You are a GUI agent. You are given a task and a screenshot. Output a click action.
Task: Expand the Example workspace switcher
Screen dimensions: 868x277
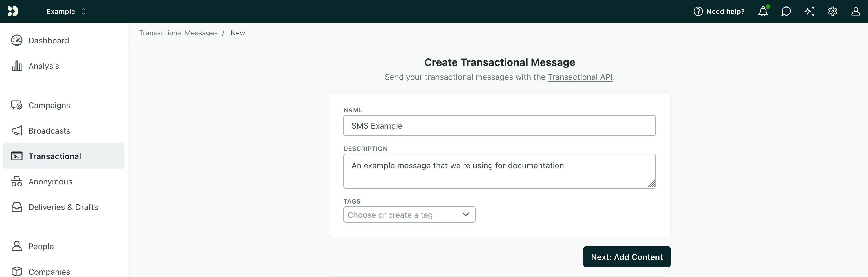click(x=66, y=12)
